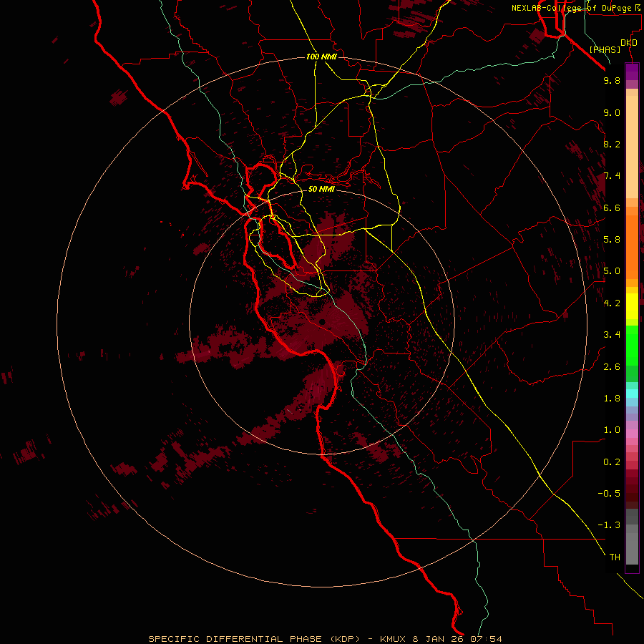Click the SPECIFIC DIFFERENTIAL PHASE (KDP) title
Viewport: 644px width, 644px height.
pos(254,639)
